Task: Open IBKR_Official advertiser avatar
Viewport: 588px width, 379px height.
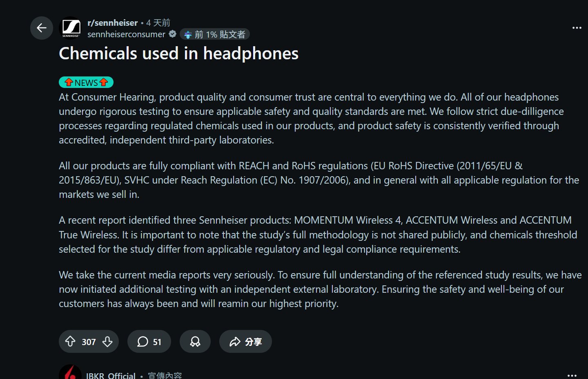Action: pyautogui.click(x=70, y=373)
